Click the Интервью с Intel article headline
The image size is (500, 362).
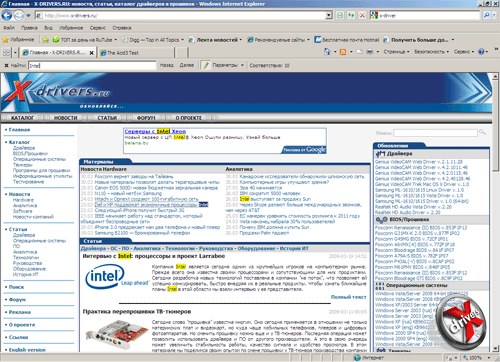(154, 256)
